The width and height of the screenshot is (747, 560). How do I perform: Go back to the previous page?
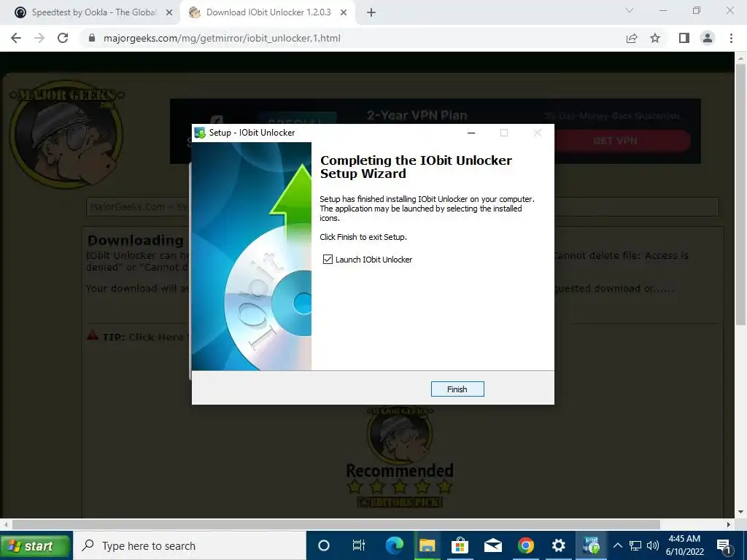pos(16,38)
